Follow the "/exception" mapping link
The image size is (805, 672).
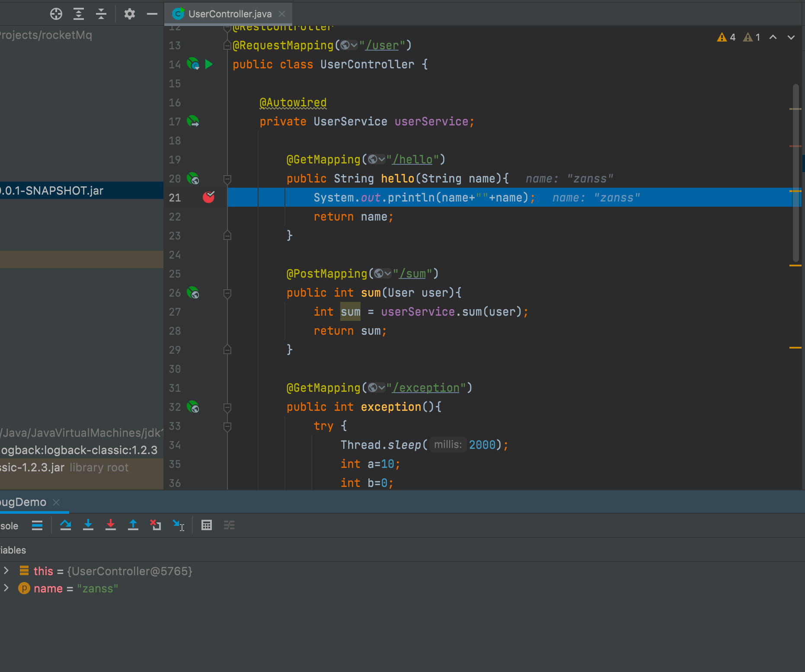coord(425,388)
